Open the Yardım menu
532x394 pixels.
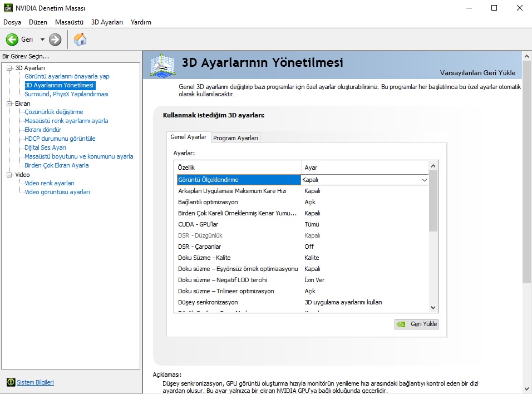coord(141,22)
